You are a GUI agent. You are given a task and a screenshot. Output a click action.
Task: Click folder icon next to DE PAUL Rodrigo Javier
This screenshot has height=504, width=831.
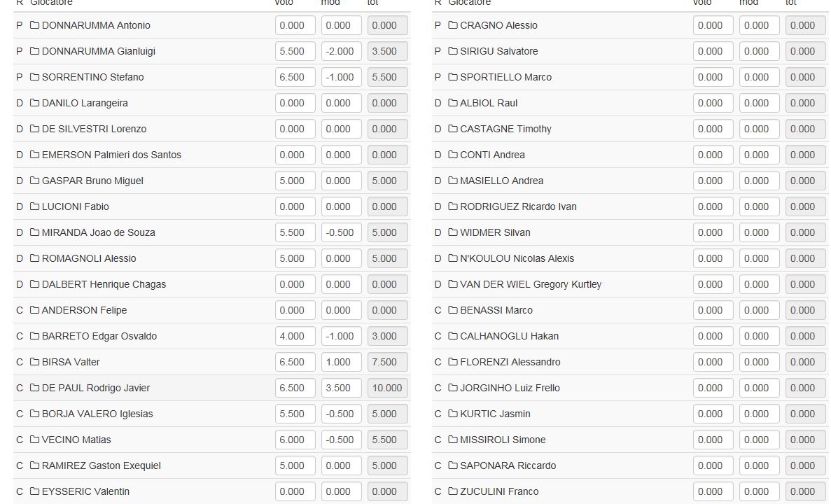coord(34,388)
